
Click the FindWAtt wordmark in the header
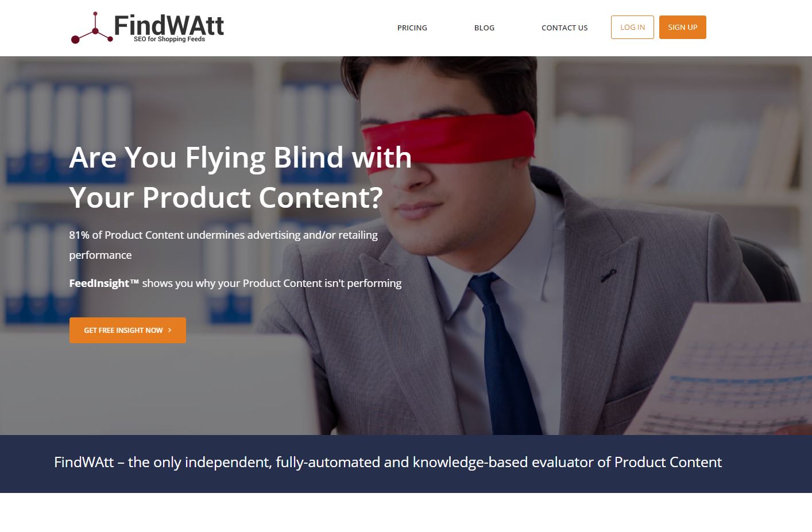(x=169, y=25)
